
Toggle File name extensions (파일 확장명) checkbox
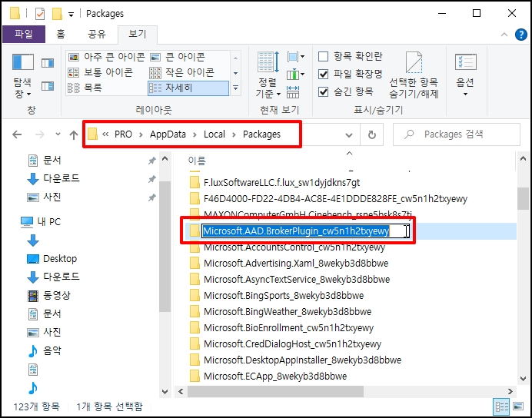(x=350, y=74)
